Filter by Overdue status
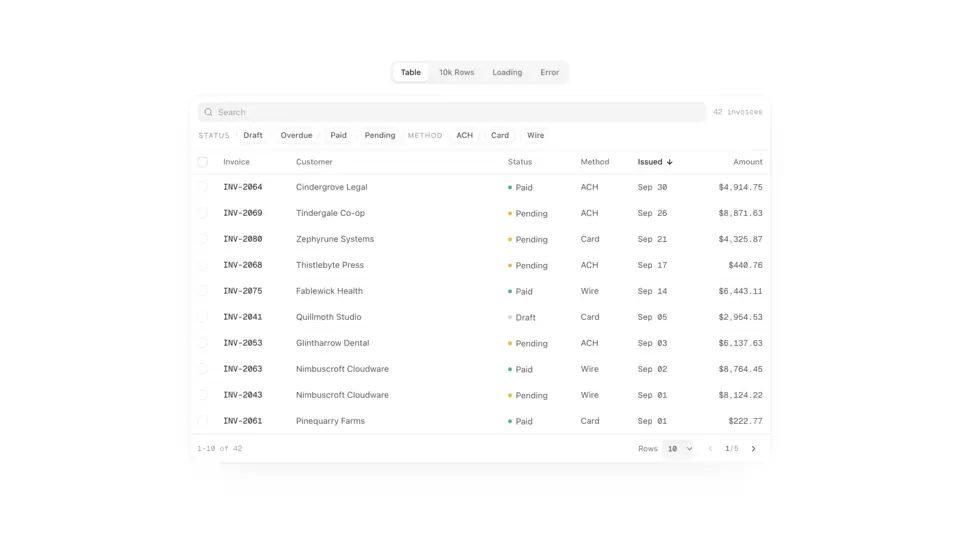This screenshot has height=557, width=960. pyautogui.click(x=296, y=135)
